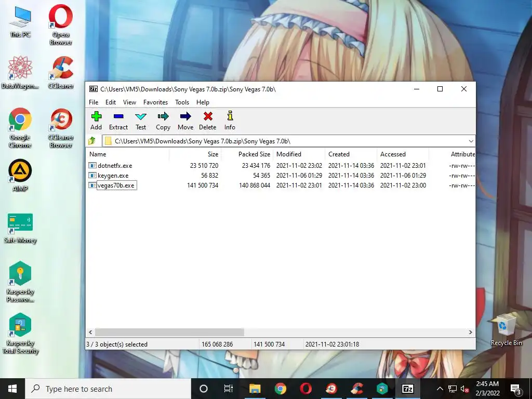Sort by Modified column header

(x=299, y=154)
